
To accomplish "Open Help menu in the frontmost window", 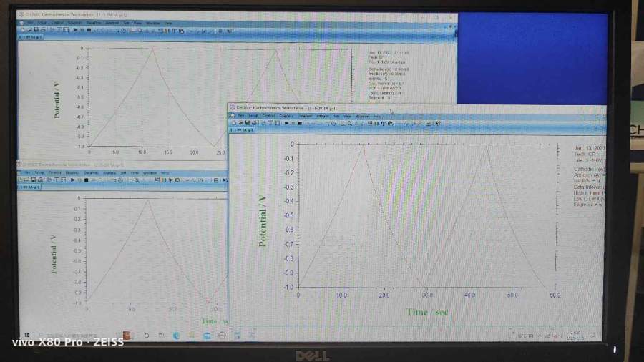I will [378, 115].
